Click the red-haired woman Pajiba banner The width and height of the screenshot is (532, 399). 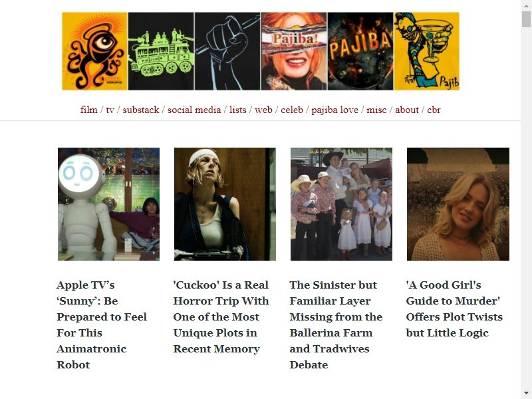(294, 51)
